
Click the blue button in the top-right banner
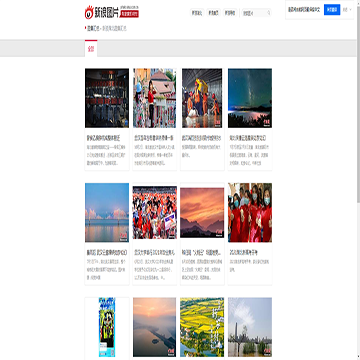tap(332, 10)
